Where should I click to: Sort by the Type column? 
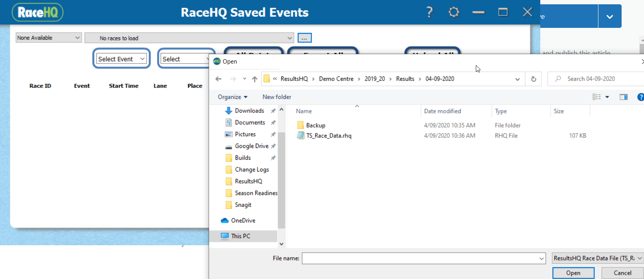point(501,111)
